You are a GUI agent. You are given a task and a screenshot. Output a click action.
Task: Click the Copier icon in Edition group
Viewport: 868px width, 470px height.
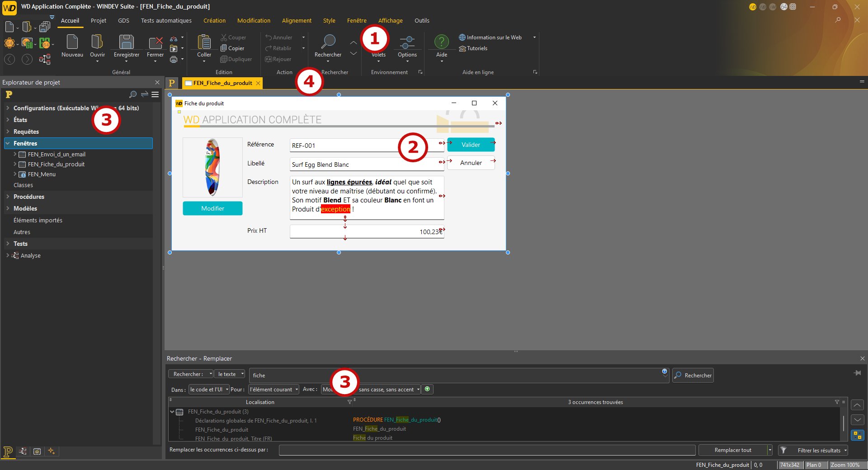point(225,48)
